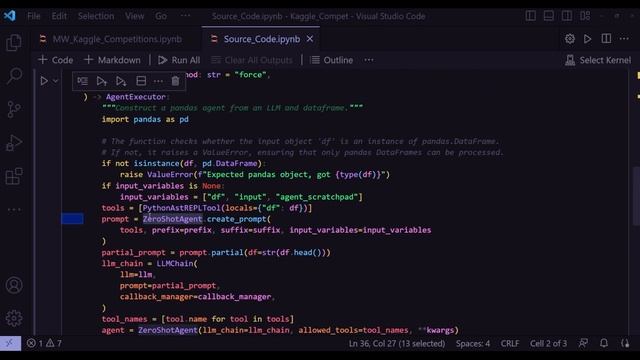
Task: Open the Accounts menu icon
Action: 14,285
